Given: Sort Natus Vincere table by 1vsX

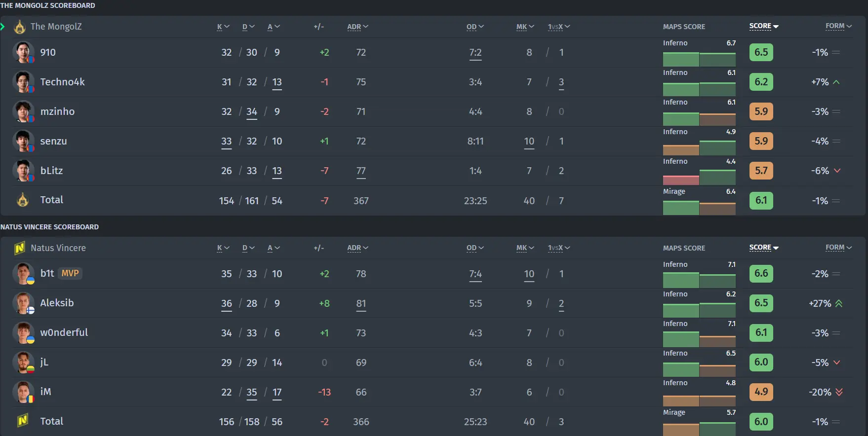Looking at the screenshot, I should (558, 248).
